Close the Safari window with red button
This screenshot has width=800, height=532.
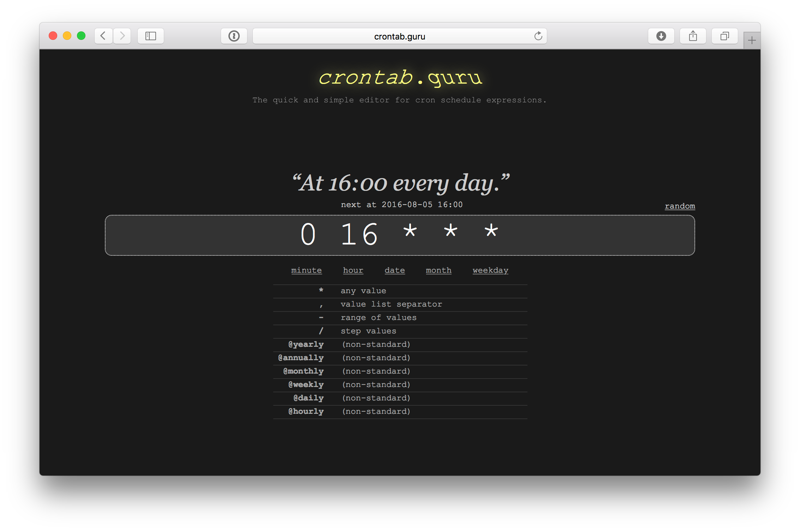pyautogui.click(x=53, y=36)
